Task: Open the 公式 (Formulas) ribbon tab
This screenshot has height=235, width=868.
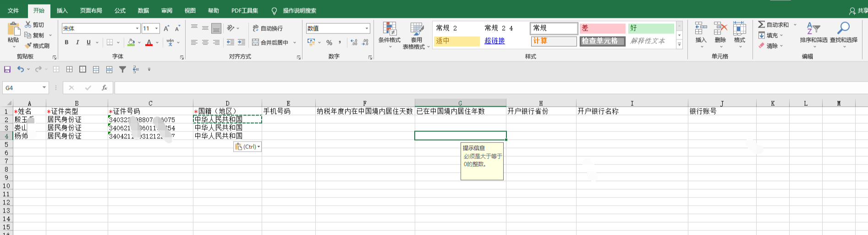Action: (x=120, y=11)
